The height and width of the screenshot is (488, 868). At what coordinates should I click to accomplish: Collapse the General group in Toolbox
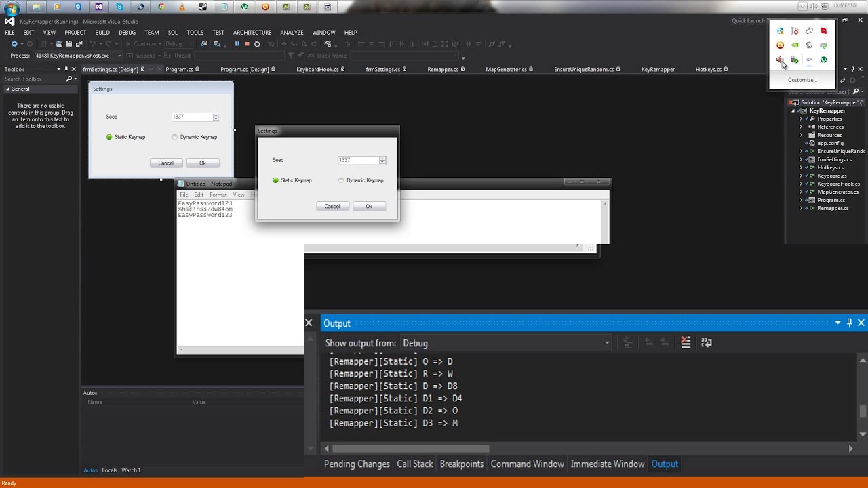tap(7, 89)
